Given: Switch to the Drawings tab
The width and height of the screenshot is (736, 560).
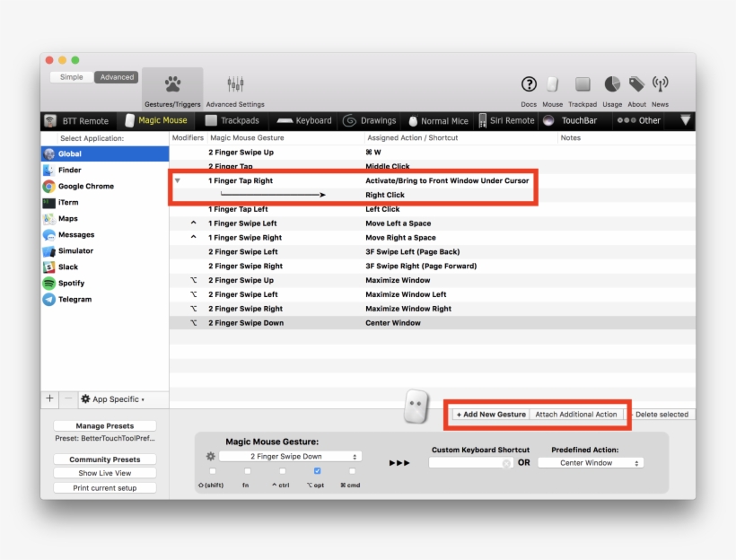Looking at the screenshot, I should (370, 120).
